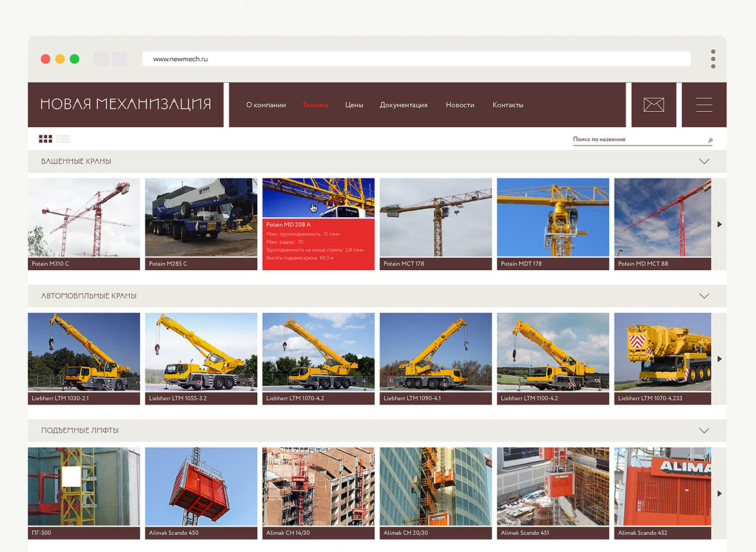Collapse the Подъемные лифты section

click(704, 430)
